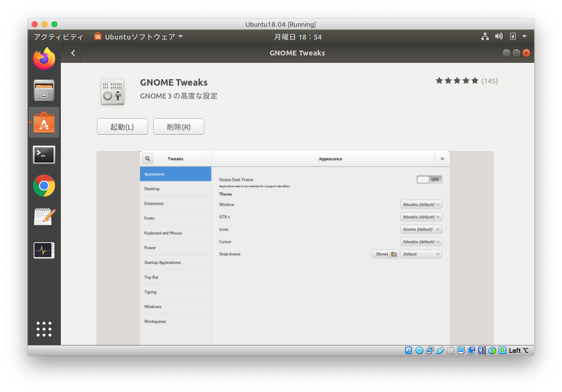Screen dimensions: 562x392
Task: Expand the Icons theme dropdown
Action: coord(421,229)
